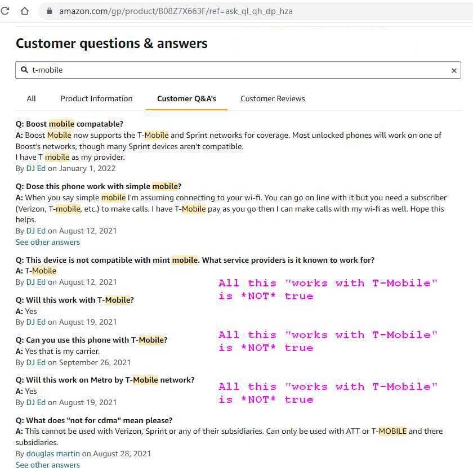The image size is (473, 476).
Task: Click the magnifier icon in Q&A search
Action: click(x=24, y=70)
